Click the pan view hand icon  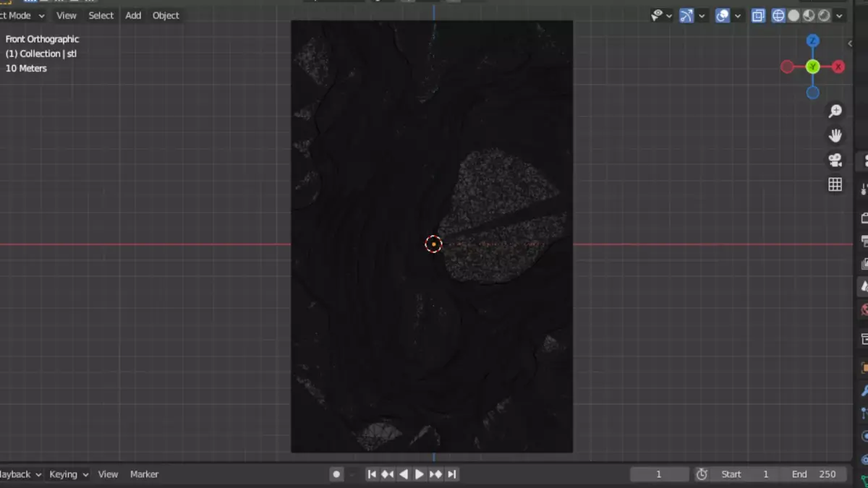[x=835, y=135]
